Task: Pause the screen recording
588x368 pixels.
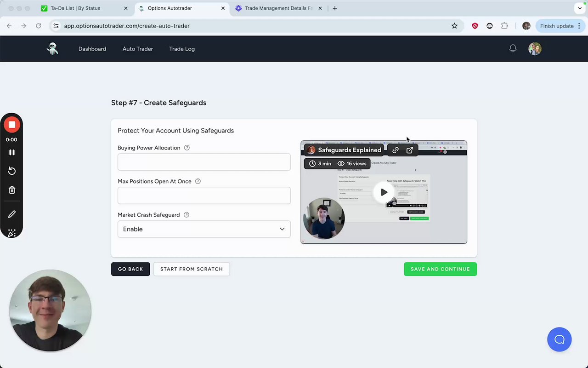Action: pos(12,152)
